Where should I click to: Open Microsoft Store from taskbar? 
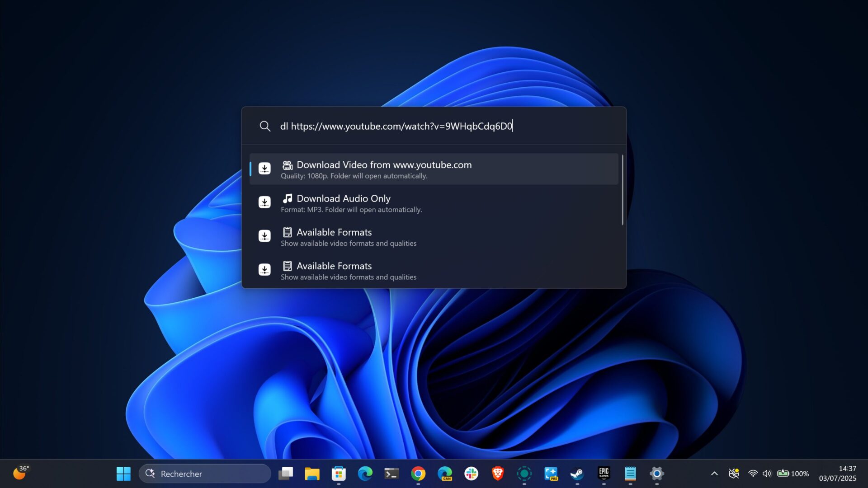click(339, 474)
